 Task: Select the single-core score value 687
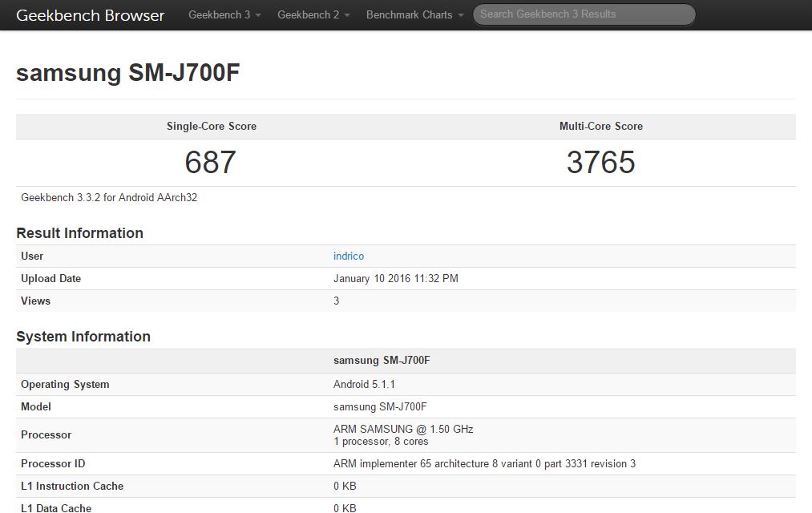210,162
